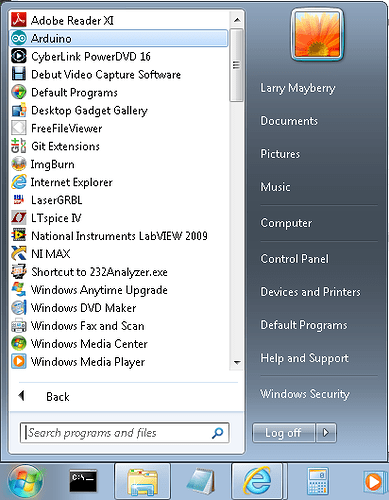Open Debut Video Capture Software floppy icon
The height and width of the screenshot is (500, 389).
pyautogui.click(x=19, y=74)
